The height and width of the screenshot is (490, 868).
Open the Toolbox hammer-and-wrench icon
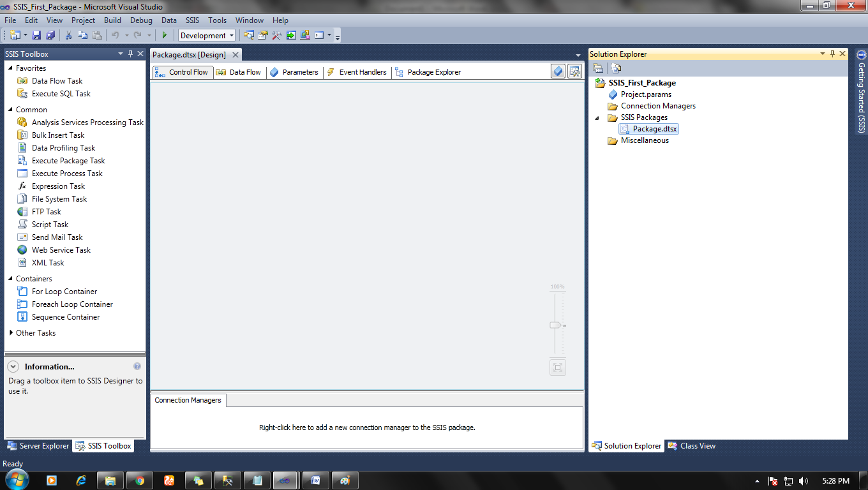pos(276,35)
